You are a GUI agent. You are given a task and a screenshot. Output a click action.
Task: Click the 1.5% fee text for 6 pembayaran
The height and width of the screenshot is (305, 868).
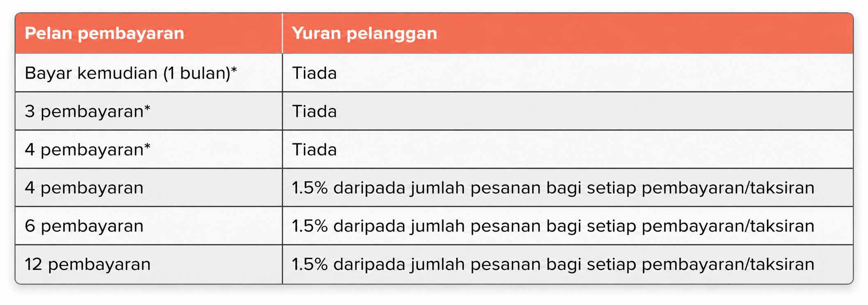pyautogui.click(x=553, y=226)
